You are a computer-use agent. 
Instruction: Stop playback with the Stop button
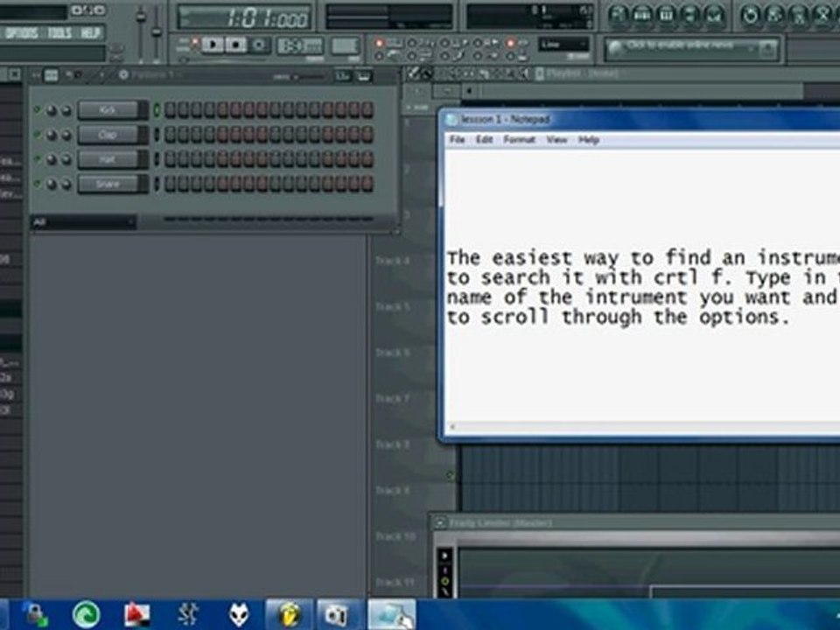point(235,45)
